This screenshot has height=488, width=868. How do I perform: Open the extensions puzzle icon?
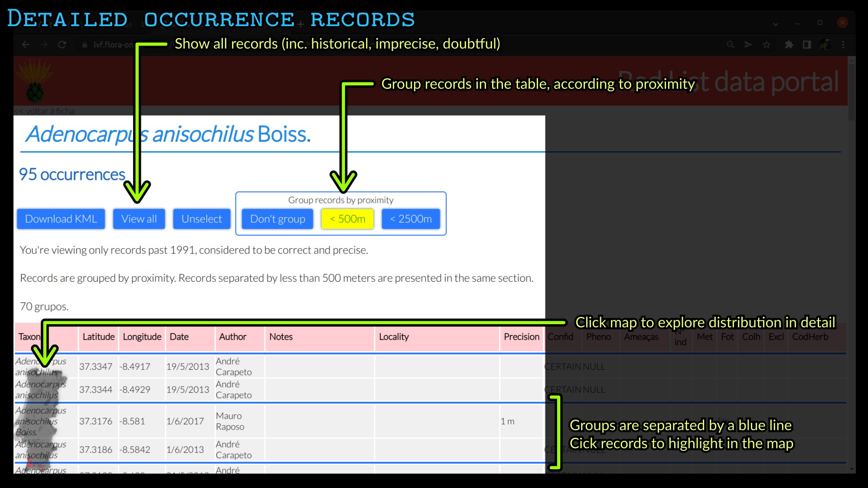pos(789,45)
